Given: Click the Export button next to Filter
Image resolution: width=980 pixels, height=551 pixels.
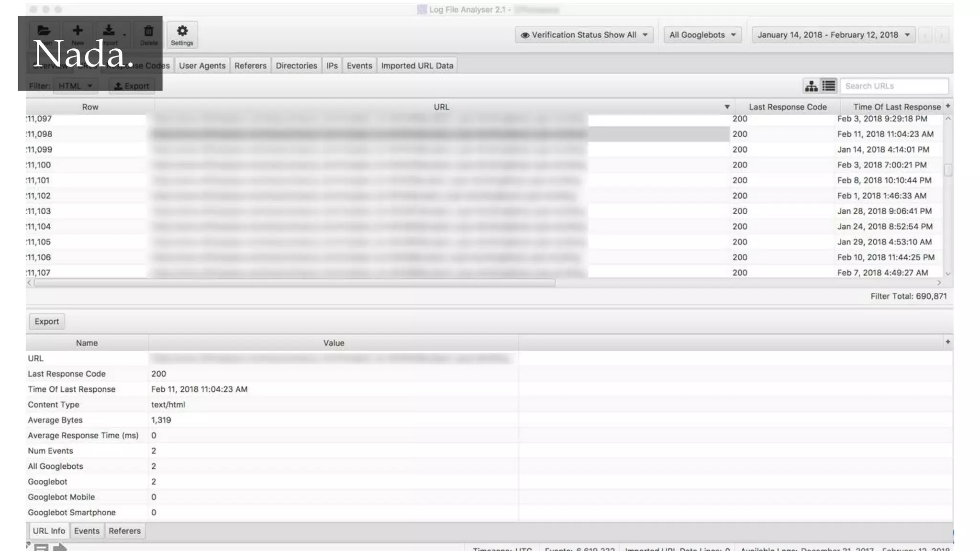Looking at the screenshot, I should tap(132, 86).
